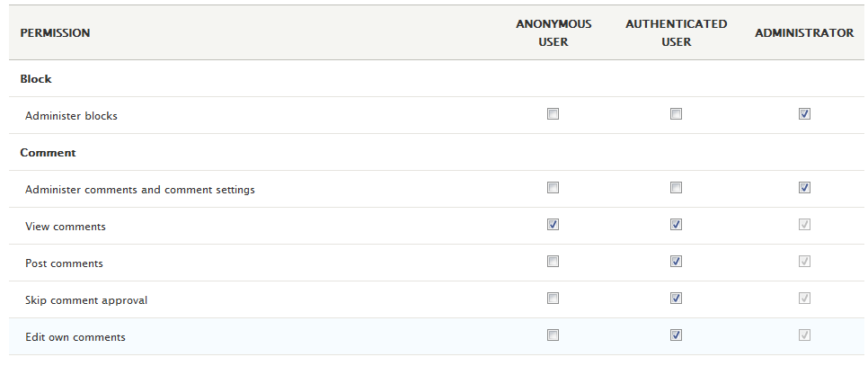
Task: Disable View comments for anonymous user
Action: pos(553,225)
